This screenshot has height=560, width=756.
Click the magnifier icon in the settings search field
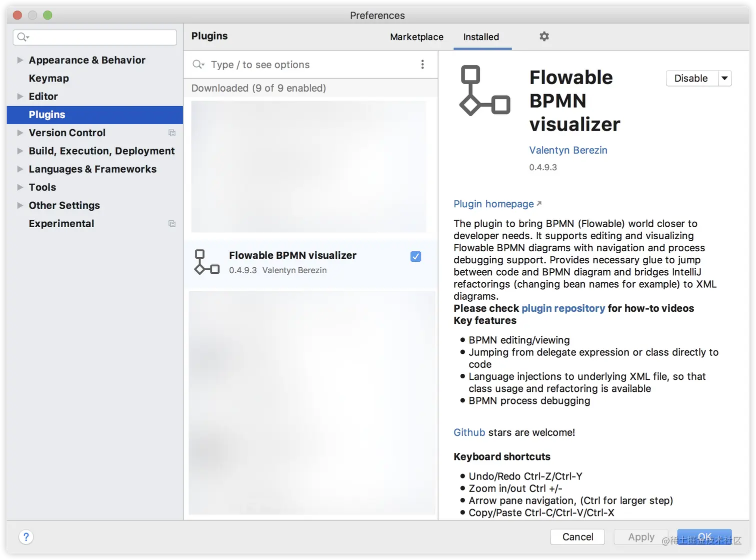(x=22, y=37)
